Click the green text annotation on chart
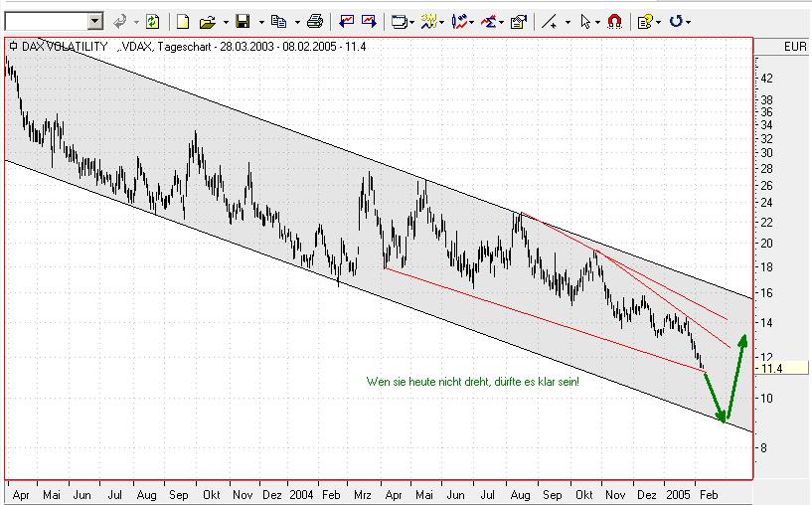This screenshot has width=812, height=505. (473, 382)
